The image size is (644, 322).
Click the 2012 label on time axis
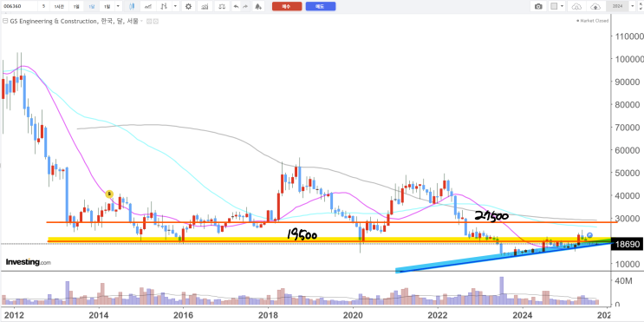pos(15,314)
